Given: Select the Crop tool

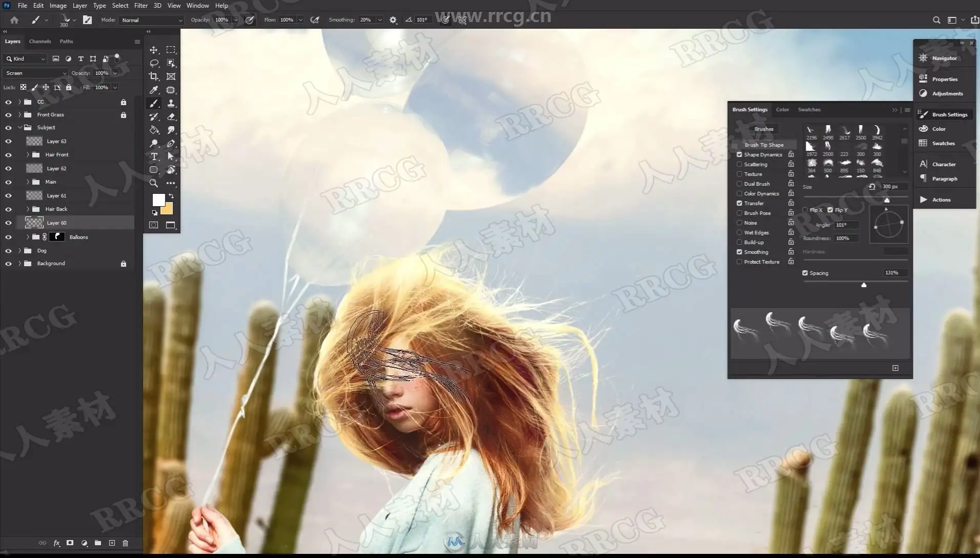Looking at the screenshot, I should click(154, 76).
